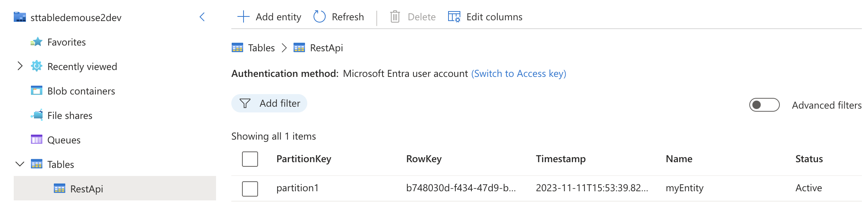Sort by Timestamp column header

point(561,159)
